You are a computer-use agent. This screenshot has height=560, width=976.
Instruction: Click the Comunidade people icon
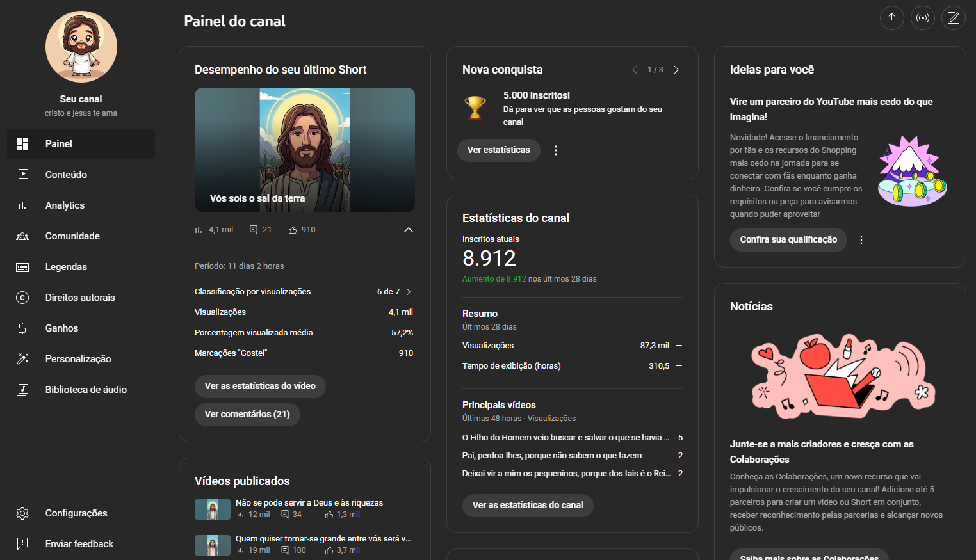tap(22, 236)
